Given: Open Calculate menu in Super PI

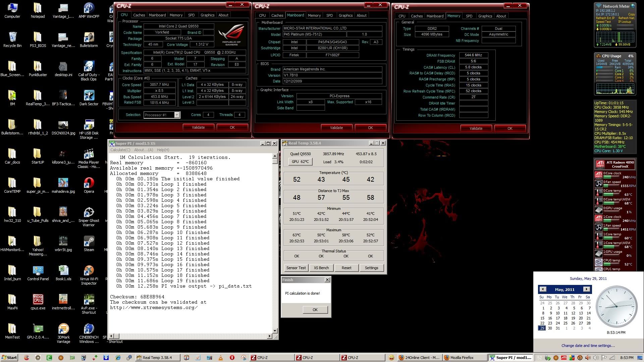Looking at the screenshot, I should [x=120, y=150].
